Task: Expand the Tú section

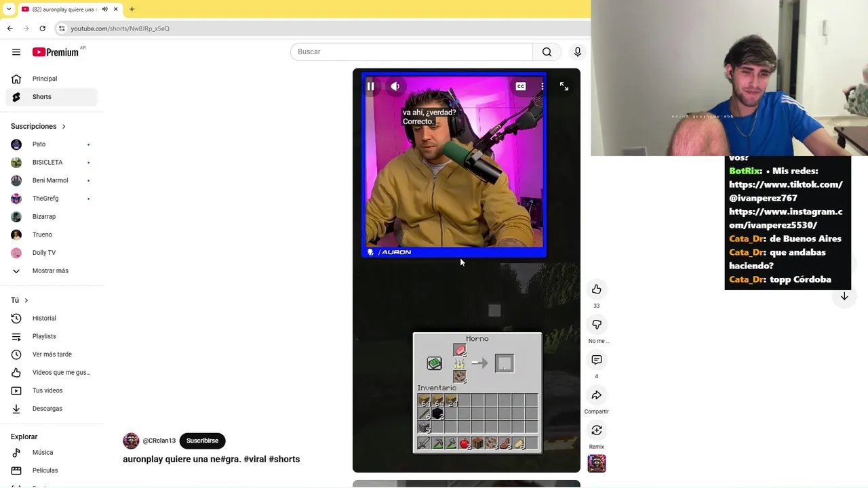Action: pos(20,300)
